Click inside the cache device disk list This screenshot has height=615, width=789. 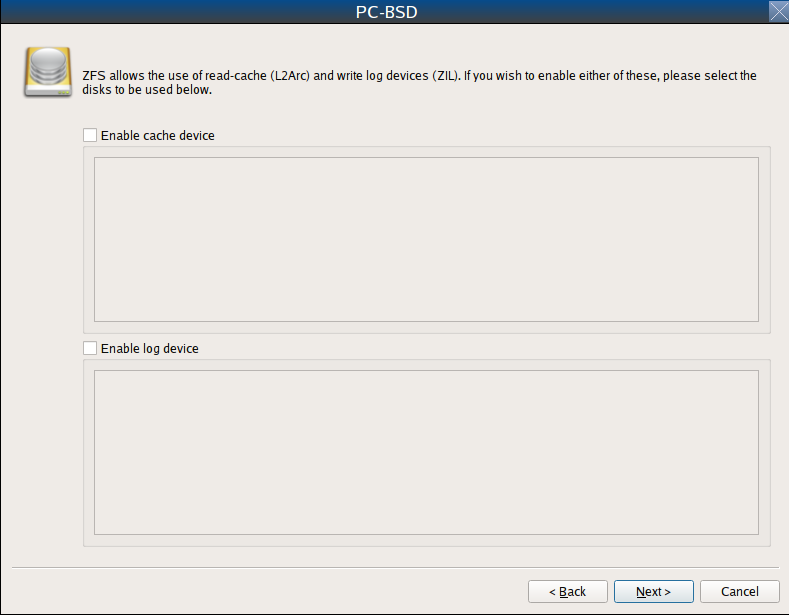click(x=426, y=239)
